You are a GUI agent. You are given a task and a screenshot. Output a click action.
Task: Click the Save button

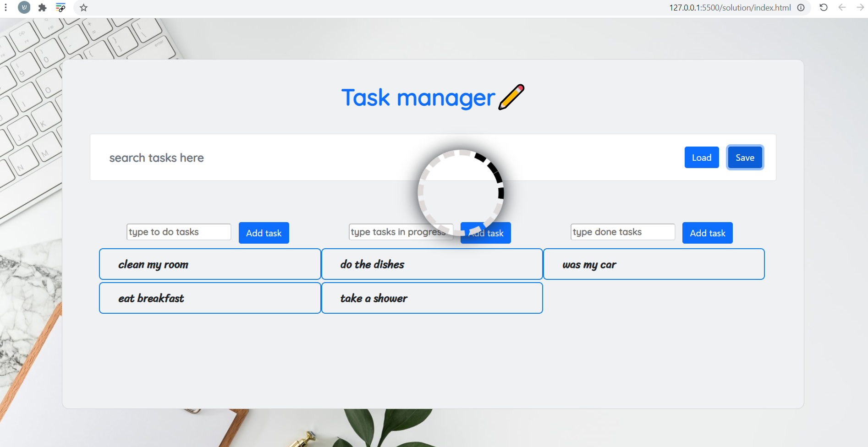click(745, 157)
